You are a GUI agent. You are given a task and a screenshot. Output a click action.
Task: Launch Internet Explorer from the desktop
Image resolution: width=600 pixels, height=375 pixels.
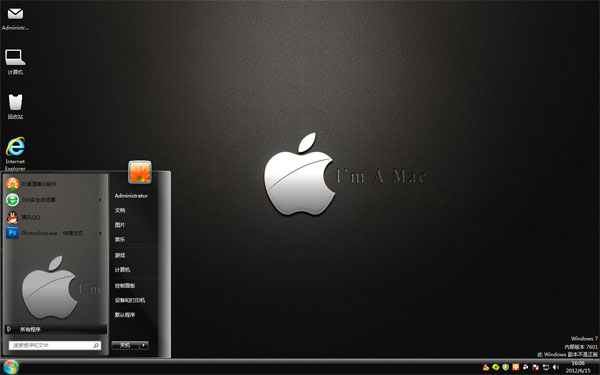(x=15, y=153)
